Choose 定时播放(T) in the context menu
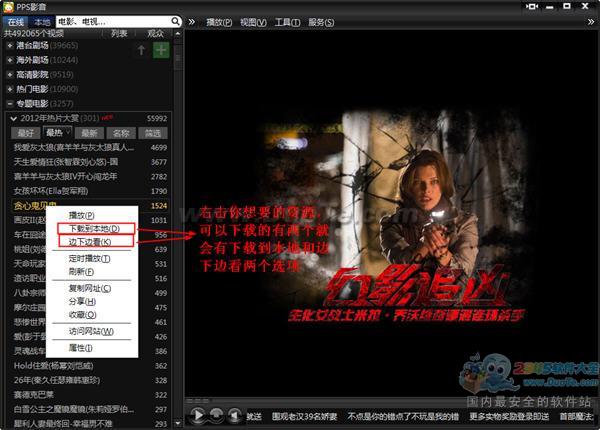Image resolution: width=600 pixels, height=430 pixels. pyautogui.click(x=90, y=259)
